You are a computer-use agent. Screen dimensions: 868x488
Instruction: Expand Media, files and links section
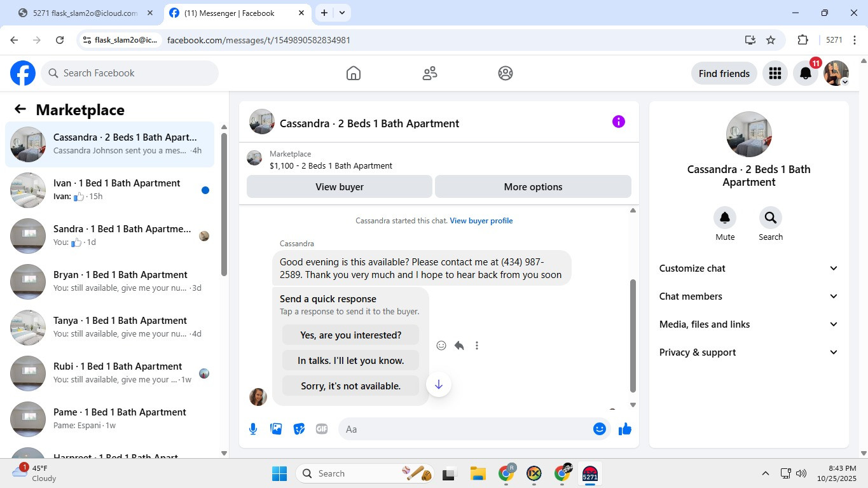coord(749,324)
